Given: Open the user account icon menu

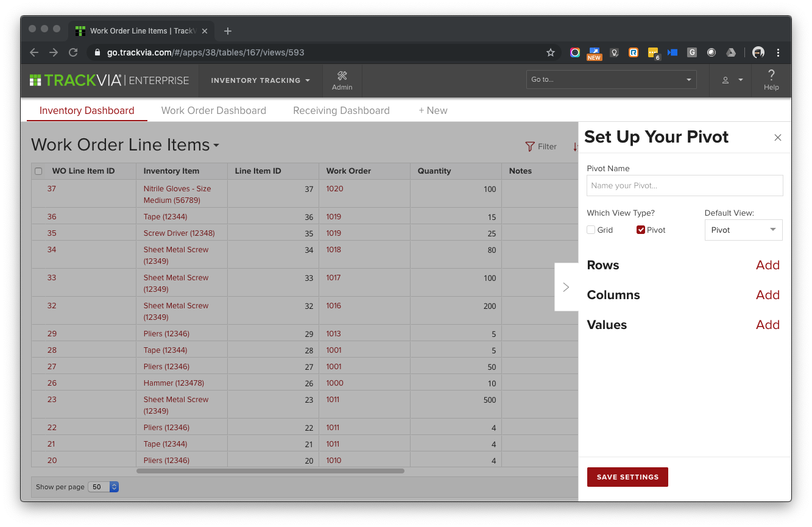Looking at the screenshot, I should [726, 80].
